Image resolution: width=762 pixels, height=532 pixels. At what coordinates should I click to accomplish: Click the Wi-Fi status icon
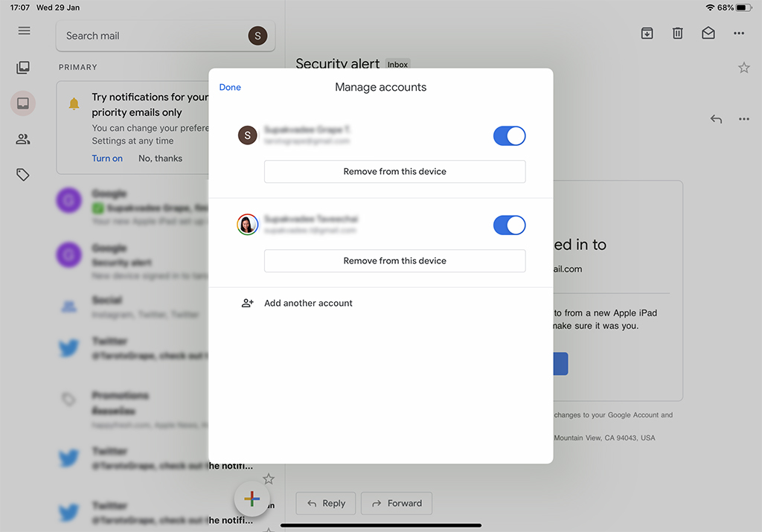point(710,7)
